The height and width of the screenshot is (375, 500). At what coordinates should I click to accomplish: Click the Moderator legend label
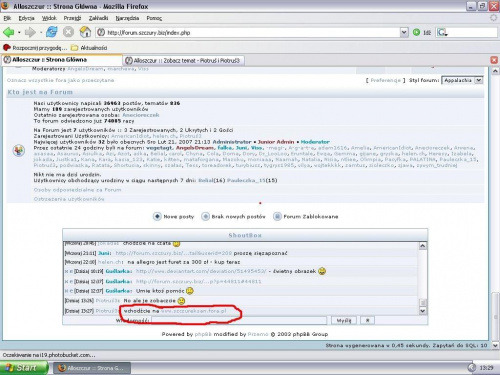pyautogui.click(x=315, y=142)
